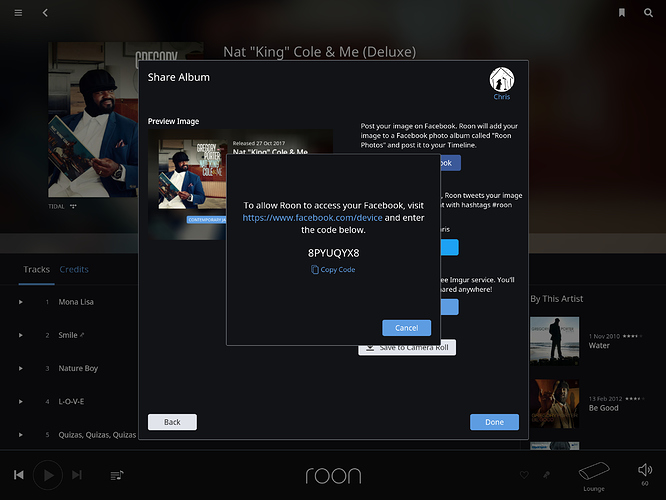Click the TIDAL source label
Image resolution: width=666 pixels, height=500 pixels.
click(x=56, y=206)
